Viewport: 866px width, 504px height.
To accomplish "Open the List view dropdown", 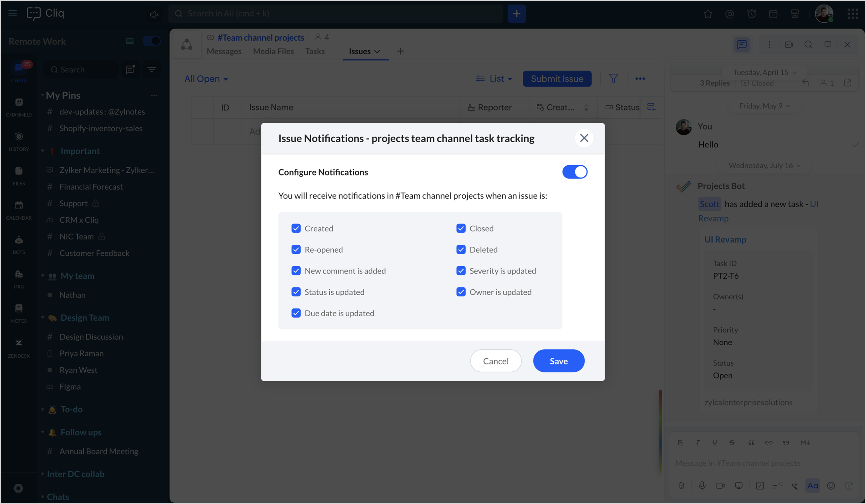I will [494, 79].
